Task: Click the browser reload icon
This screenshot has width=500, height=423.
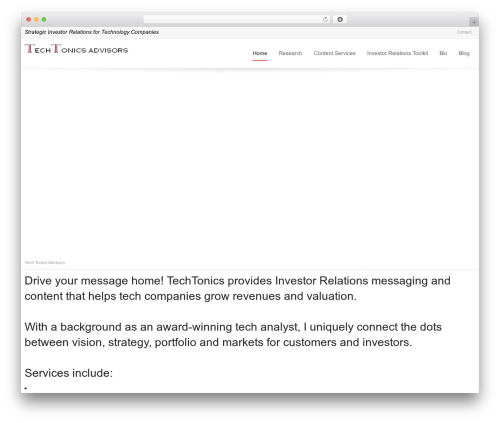Action: pyautogui.click(x=325, y=20)
